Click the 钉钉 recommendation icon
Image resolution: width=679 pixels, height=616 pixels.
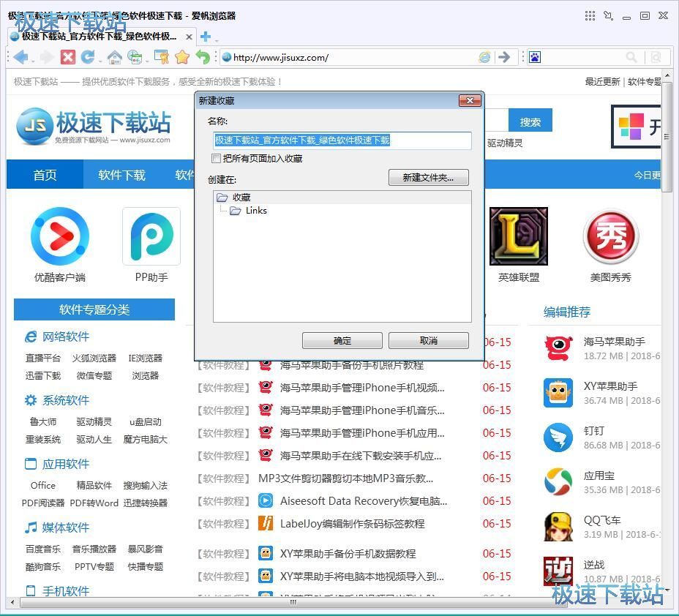click(558, 437)
